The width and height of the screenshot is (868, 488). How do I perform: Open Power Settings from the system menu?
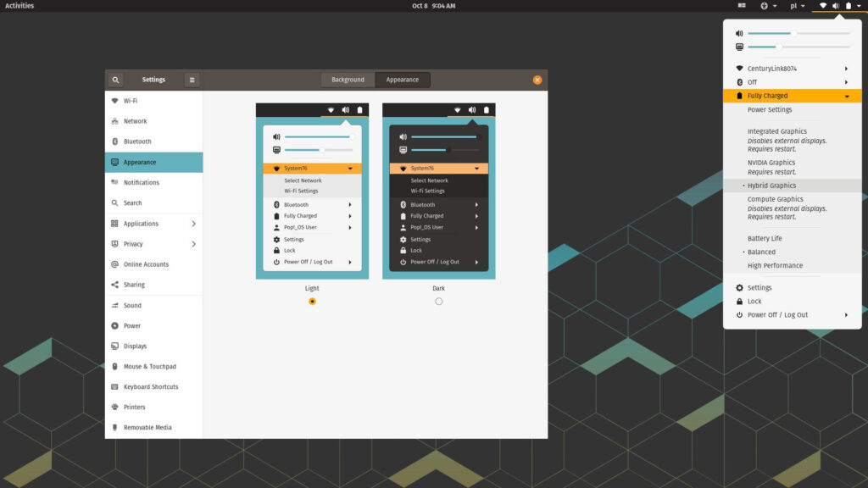pos(793,109)
